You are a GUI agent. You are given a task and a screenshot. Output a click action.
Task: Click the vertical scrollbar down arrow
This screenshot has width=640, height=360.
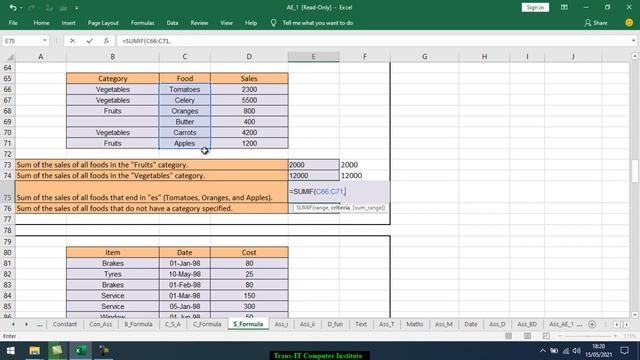click(x=635, y=315)
